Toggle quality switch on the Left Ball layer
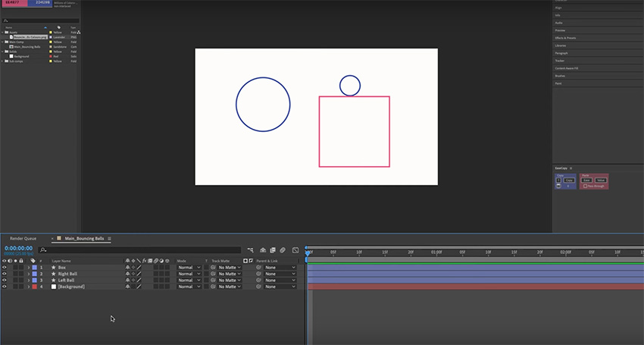This screenshot has width=644, height=345. pos(139,280)
